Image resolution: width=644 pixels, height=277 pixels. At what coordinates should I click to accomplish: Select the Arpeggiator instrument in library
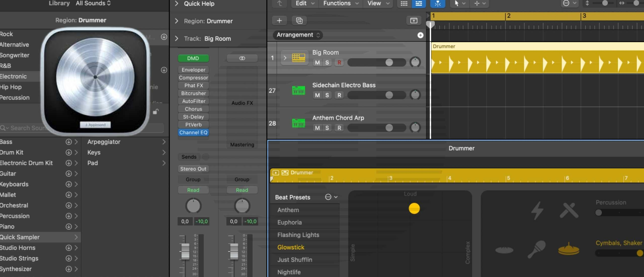[x=104, y=141]
